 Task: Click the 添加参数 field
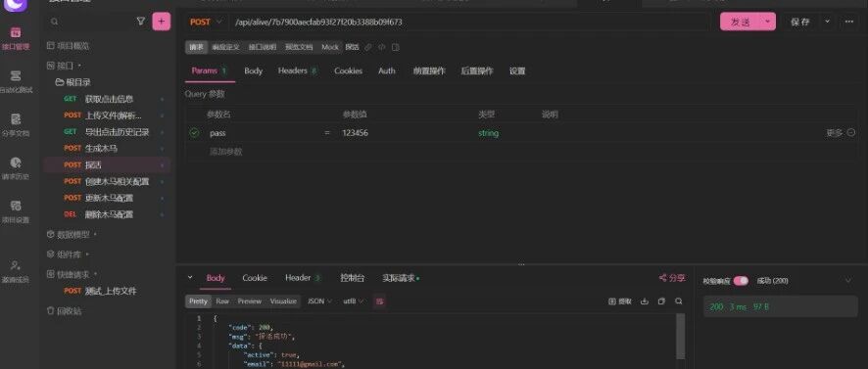(226, 152)
